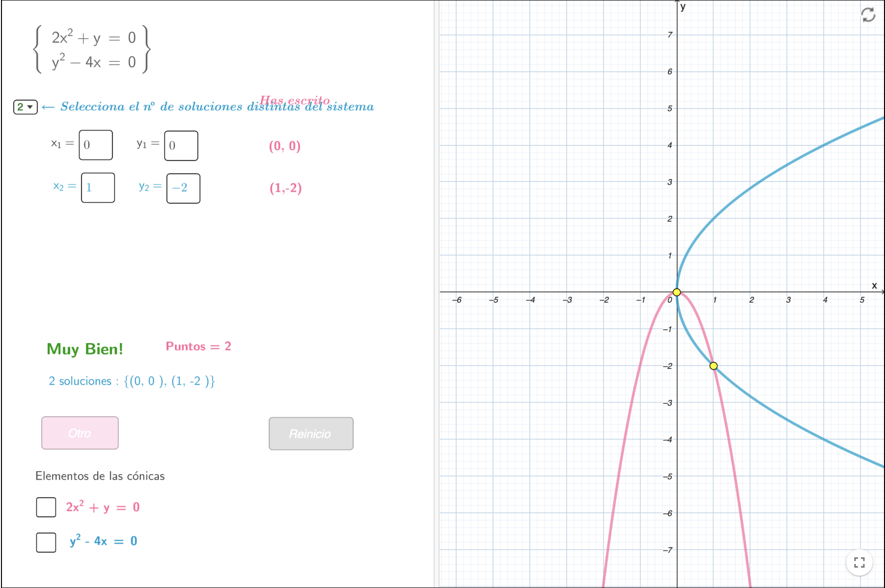This screenshot has width=885, height=588.
Task: Open the number of solutions dropdown
Action: point(26,107)
